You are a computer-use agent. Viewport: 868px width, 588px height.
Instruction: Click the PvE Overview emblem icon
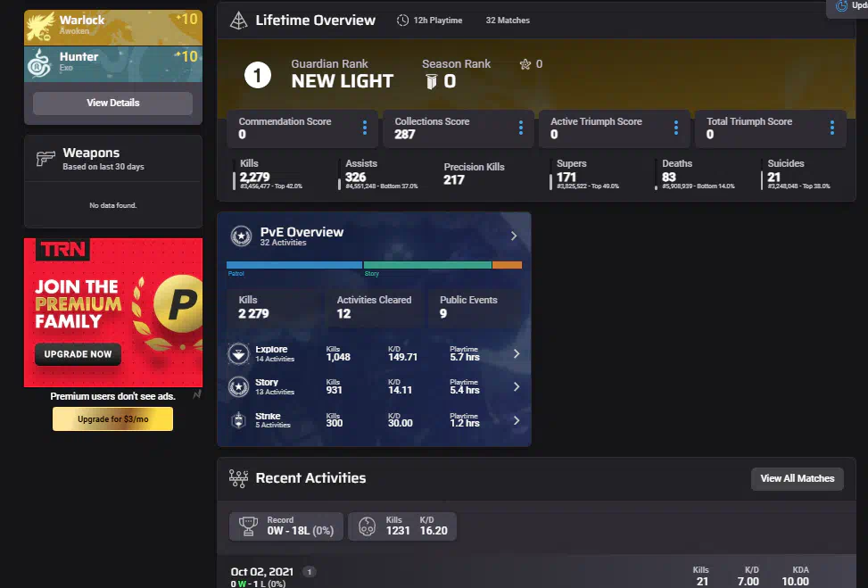pyautogui.click(x=241, y=236)
